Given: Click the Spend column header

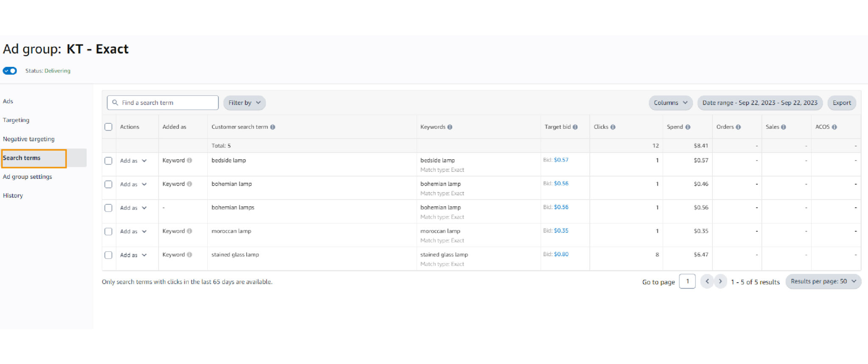Looking at the screenshot, I should coord(675,127).
